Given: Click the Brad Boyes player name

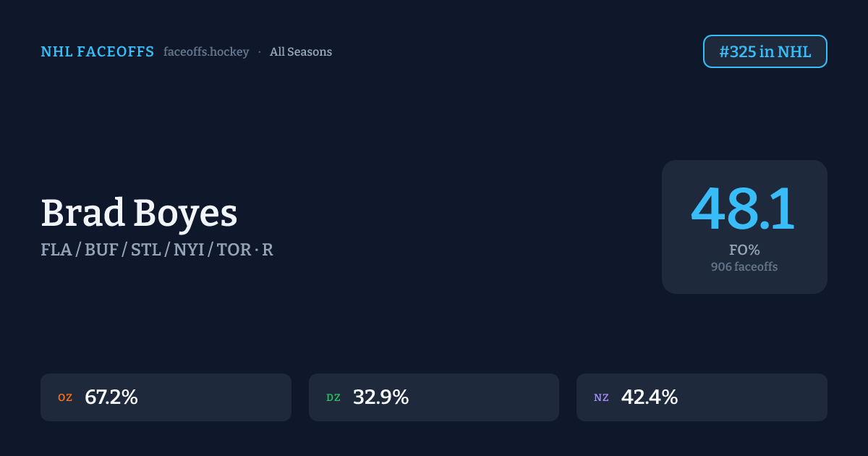Looking at the screenshot, I should tap(139, 214).
